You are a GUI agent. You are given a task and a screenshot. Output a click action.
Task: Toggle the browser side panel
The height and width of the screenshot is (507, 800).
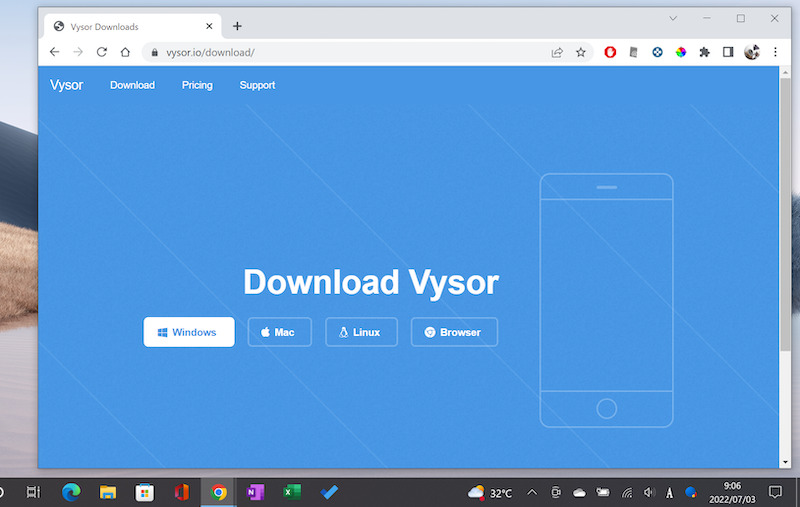728,52
